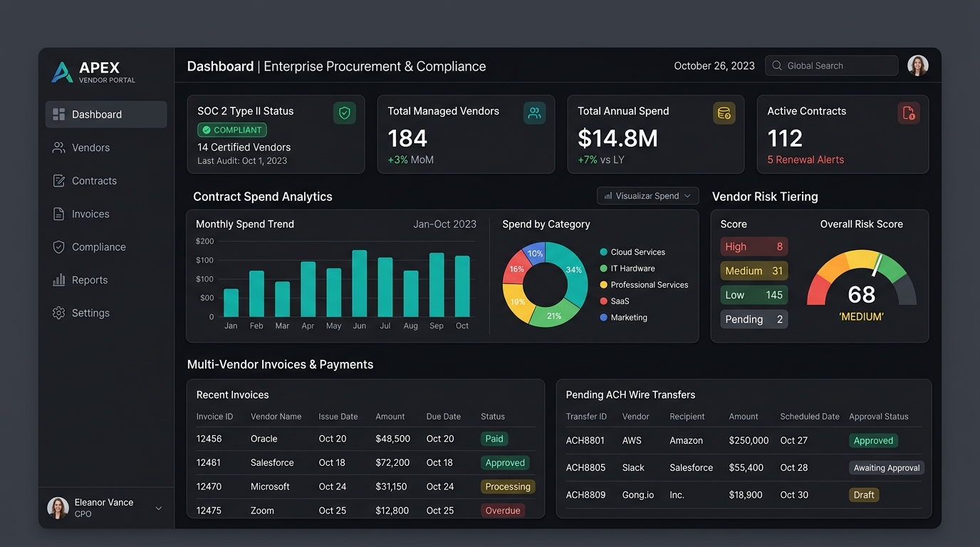
Task: Click the Dashboard grid icon in sidebar
Action: 59,115
